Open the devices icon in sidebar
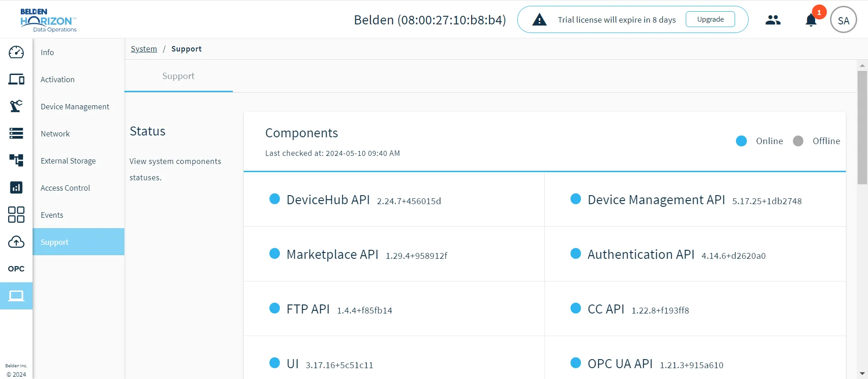 (16, 79)
